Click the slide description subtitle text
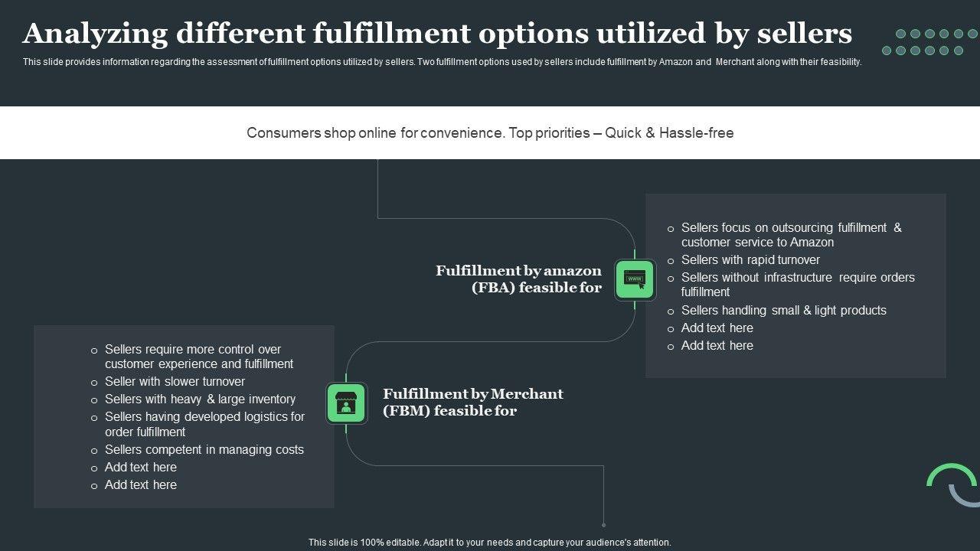The width and height of the screenshot is (980, 551). [x=442, y=62]
